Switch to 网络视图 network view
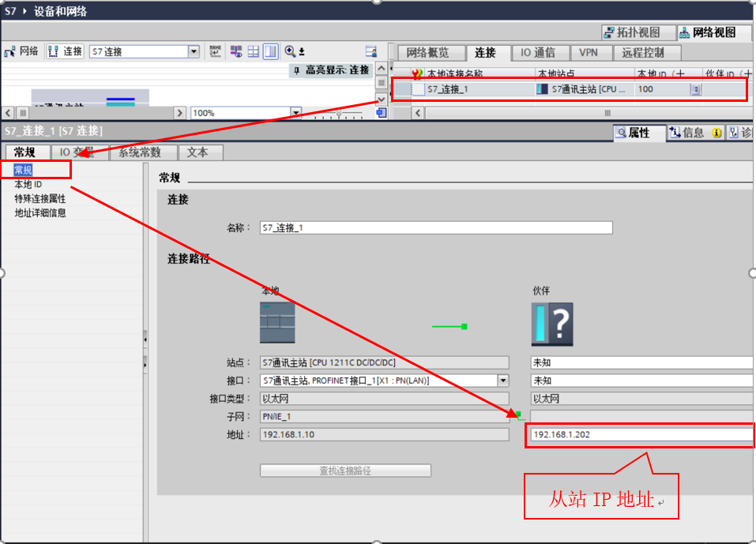756x544 pixels. click(714, 32)
